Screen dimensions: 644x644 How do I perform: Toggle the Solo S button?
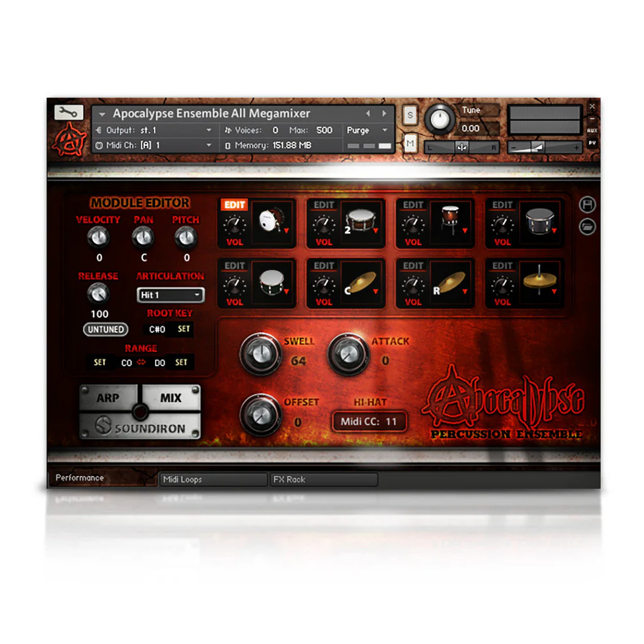coord(410,115)
